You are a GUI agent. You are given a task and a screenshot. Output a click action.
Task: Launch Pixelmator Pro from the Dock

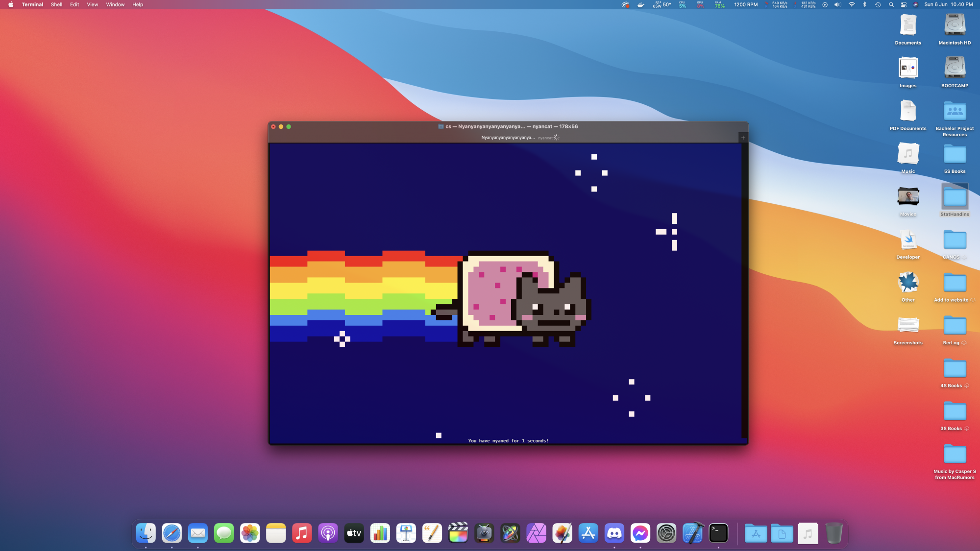pos(562,533)
